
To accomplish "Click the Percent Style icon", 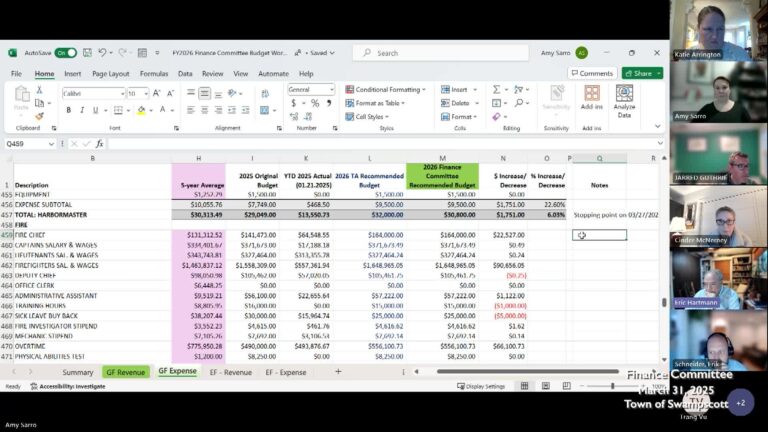I will [314, 103].
